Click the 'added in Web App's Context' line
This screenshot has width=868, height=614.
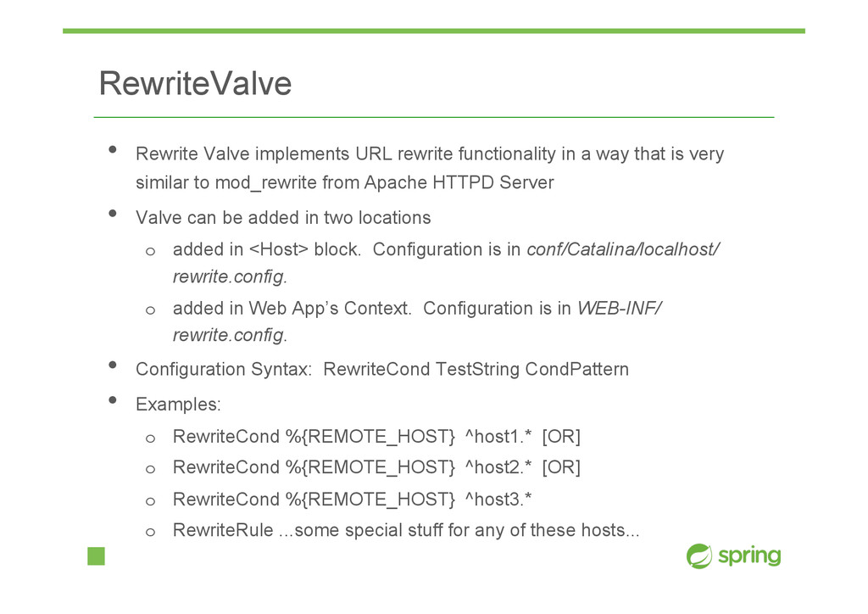coord(417,321)
